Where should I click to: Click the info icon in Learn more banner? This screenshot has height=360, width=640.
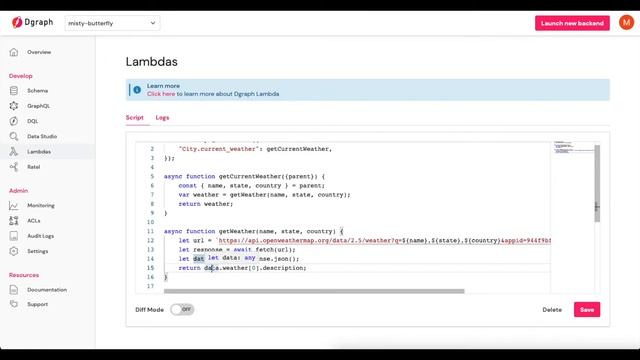point(137,89)
